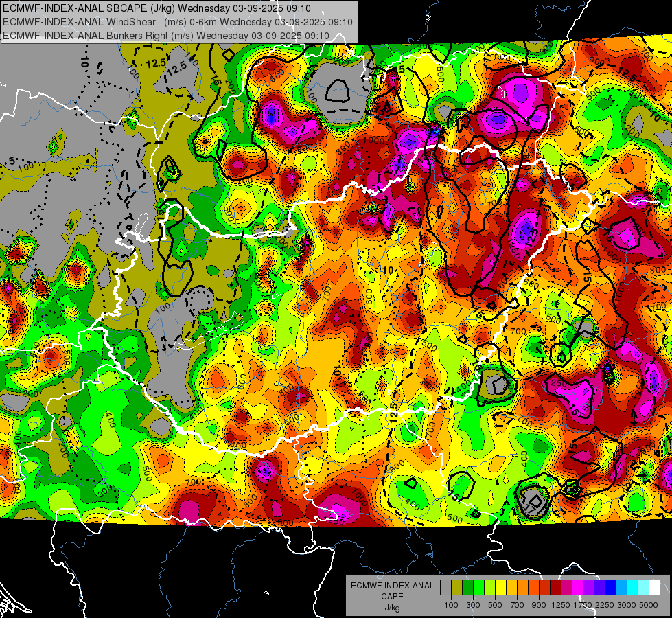
Task: Click the 1250 value under the legend bar
Action: point(561,605)
